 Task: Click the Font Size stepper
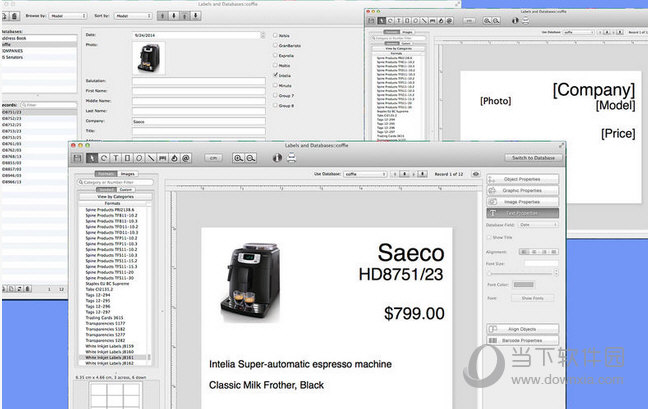[556, 273]
